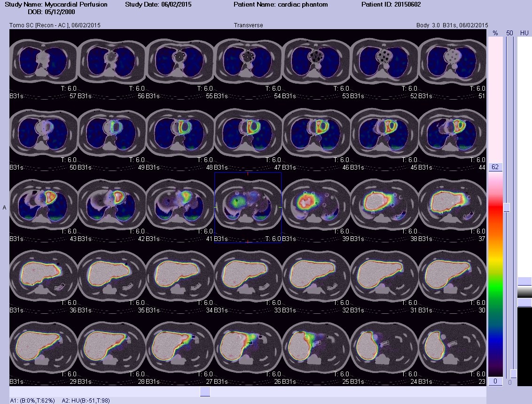Select slice 28 in bottom row
532x404 pixels.
[112, 350]
